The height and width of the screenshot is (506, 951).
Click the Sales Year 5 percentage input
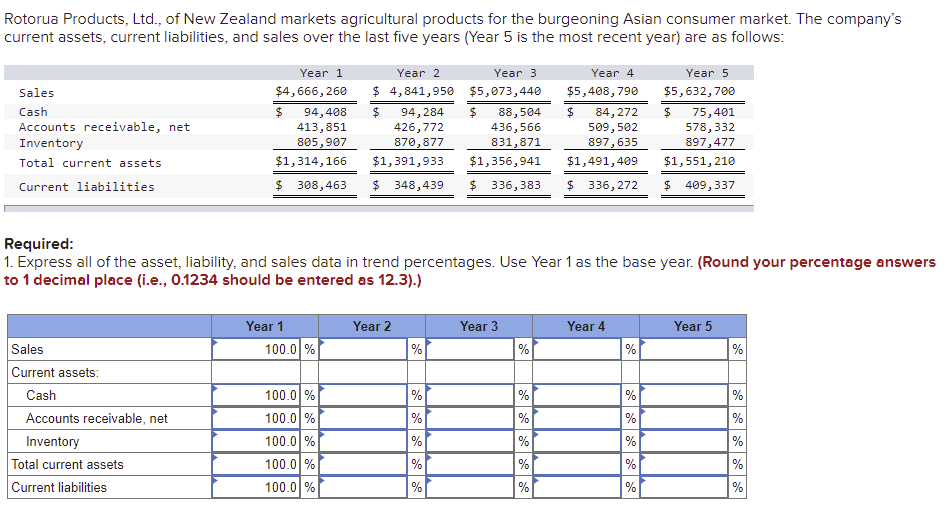point(684,349)
